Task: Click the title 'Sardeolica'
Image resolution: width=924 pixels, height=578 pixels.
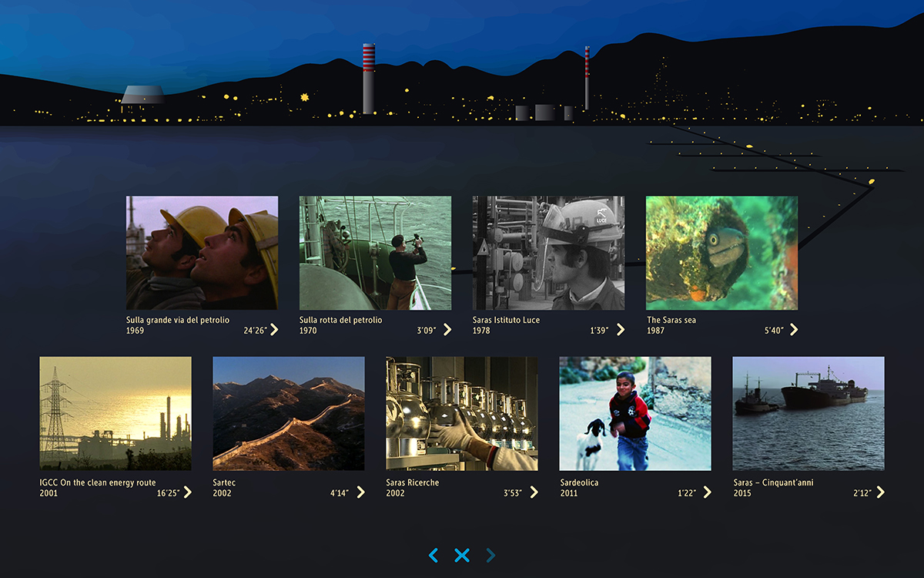Action: tap(579, 482)
